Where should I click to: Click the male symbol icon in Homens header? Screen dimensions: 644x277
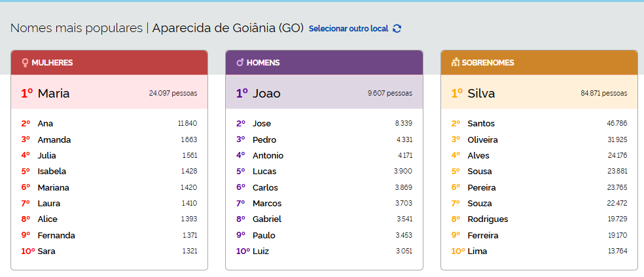tap(240, 63)
